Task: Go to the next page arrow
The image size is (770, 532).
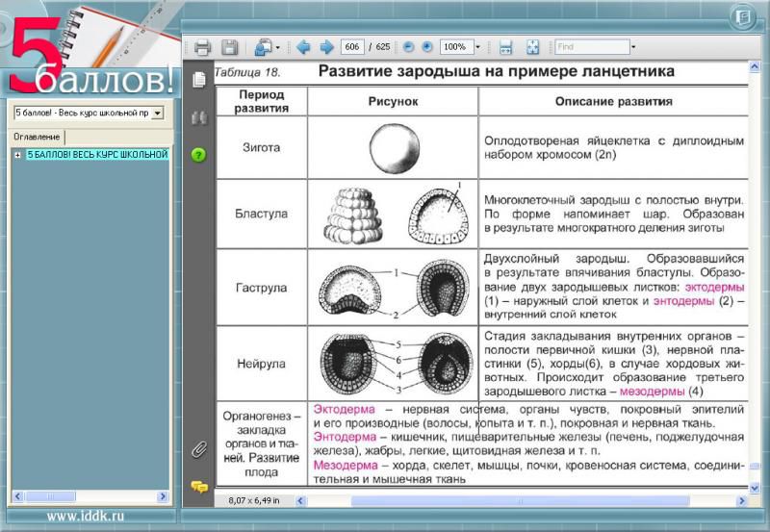Action: (x=326, y=47)
